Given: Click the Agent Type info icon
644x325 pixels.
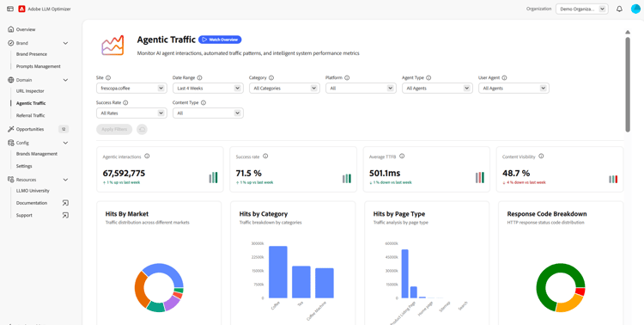Looking at the screenshot, I should [x=428, y=77].
